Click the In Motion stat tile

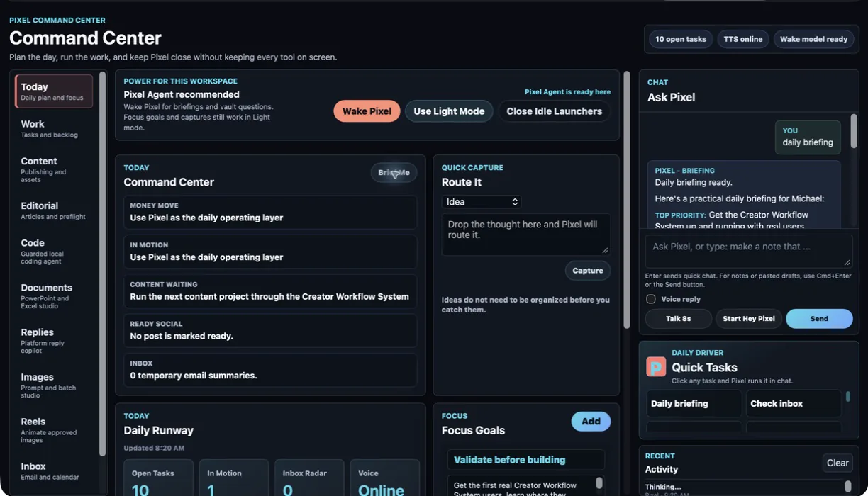pos(234,478)
